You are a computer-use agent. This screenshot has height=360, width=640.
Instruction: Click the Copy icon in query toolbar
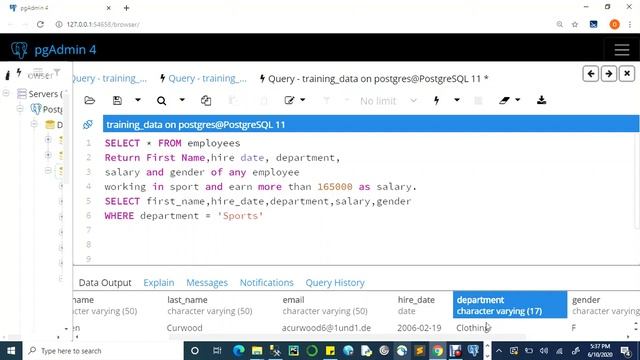pyautogui.click(x=206, y=100)
